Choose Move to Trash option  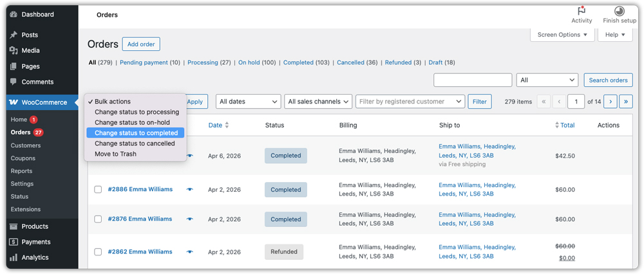coord(135,154)
